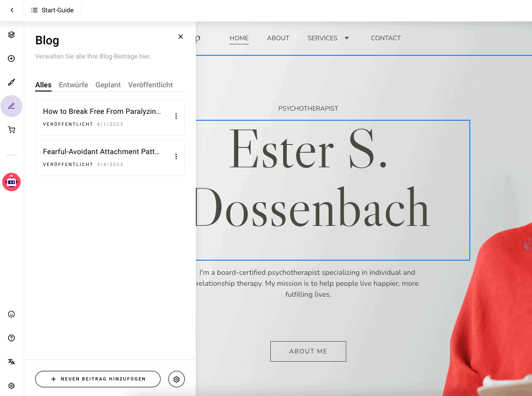
Task: Launch the AI robot assistant
Action: point(11,182)
